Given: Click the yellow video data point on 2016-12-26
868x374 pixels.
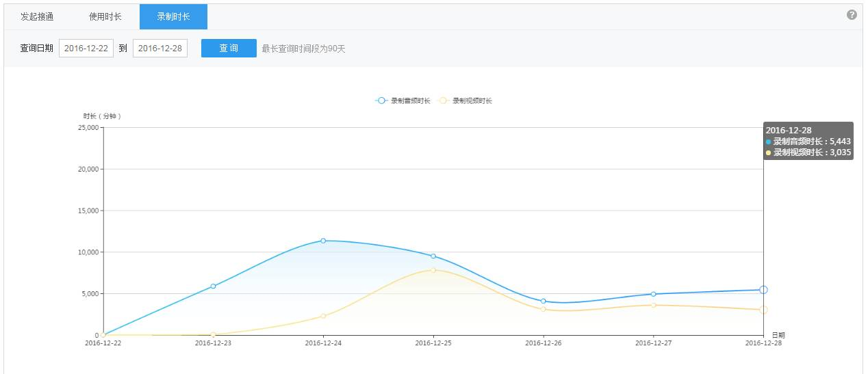Looking at the screenshot, I should point(544,309).
